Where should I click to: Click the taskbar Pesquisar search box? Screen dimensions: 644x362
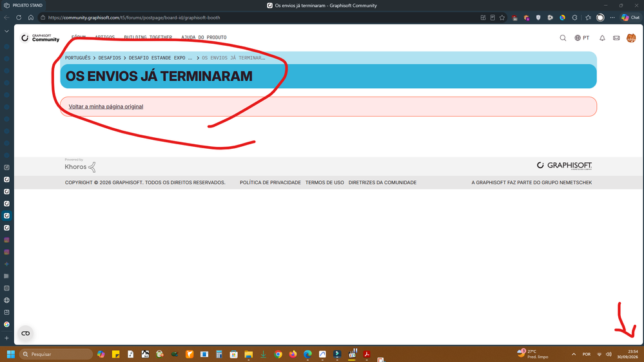point(56,354)
